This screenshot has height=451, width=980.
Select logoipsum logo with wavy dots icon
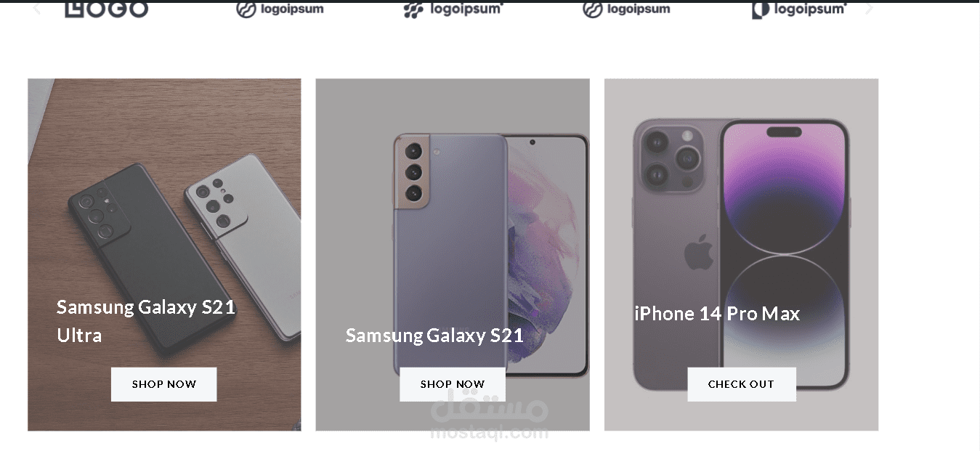453,9
